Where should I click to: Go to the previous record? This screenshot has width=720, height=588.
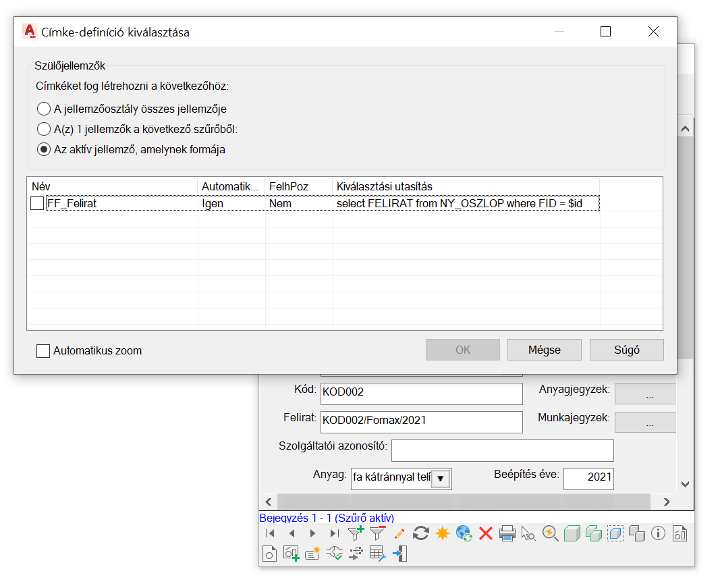292,533
